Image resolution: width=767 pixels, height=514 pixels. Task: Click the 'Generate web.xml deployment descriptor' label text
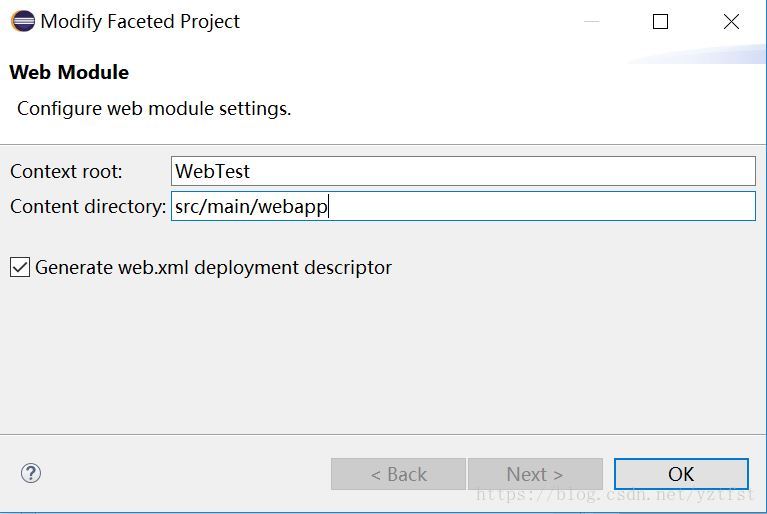click(x=213, y=268)
